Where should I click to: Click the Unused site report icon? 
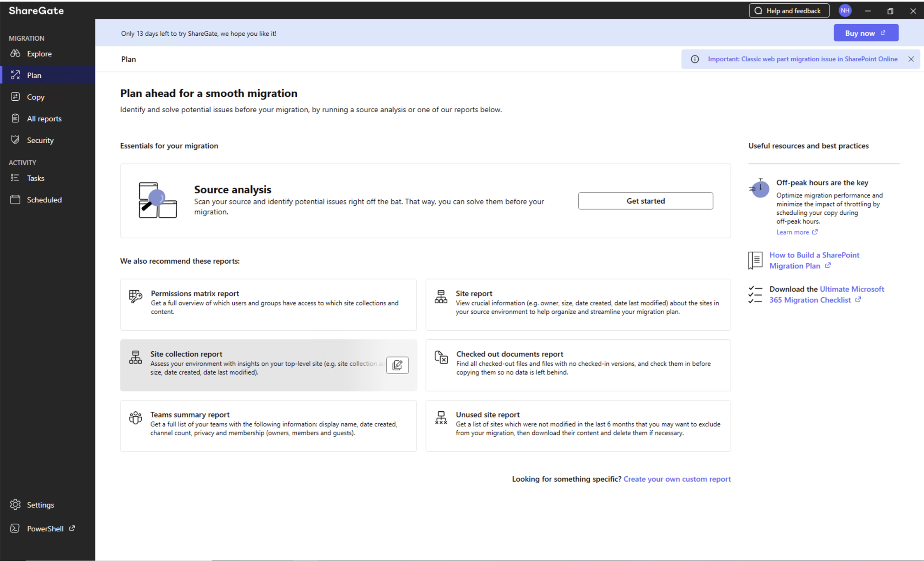[441, 417]
